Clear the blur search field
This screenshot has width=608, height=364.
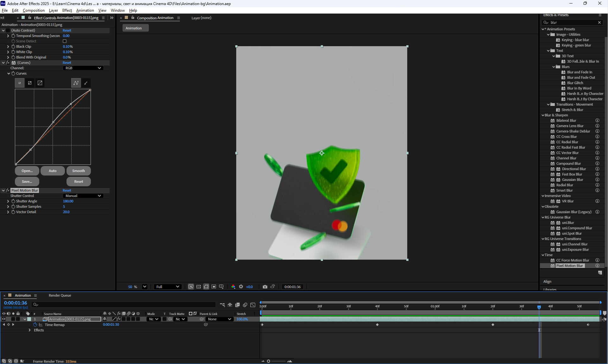[x=599, y=22]
